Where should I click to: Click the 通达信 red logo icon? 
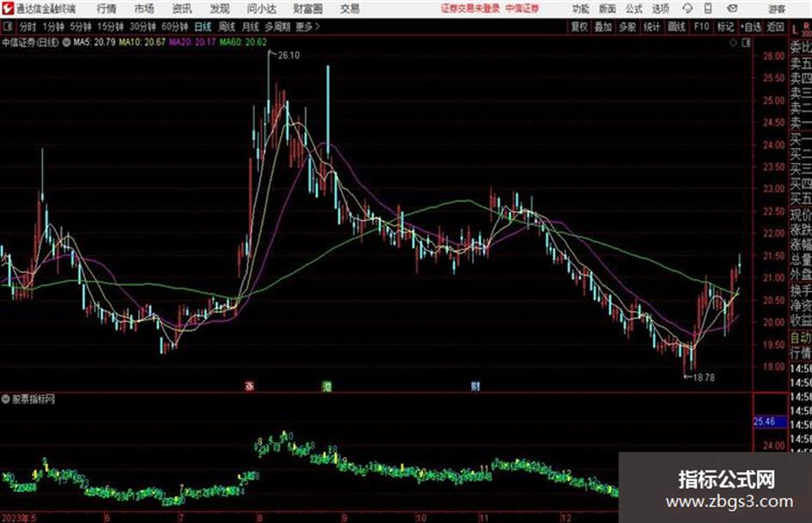(7, 9)
